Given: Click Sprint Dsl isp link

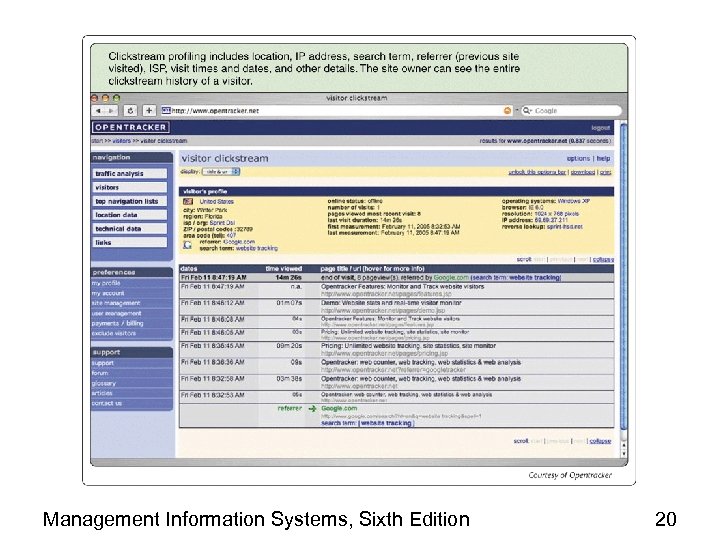Looking at the screenshot, I should [222, 223].
